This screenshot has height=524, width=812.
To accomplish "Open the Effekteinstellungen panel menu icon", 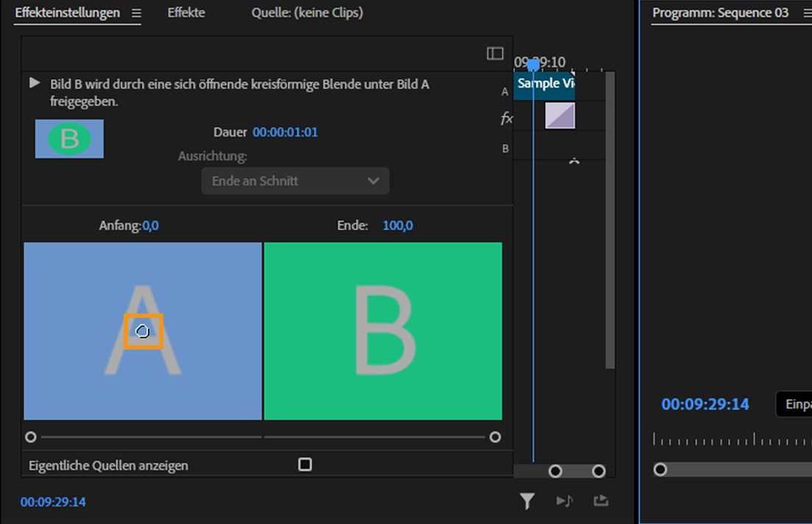I will (136, 13).
